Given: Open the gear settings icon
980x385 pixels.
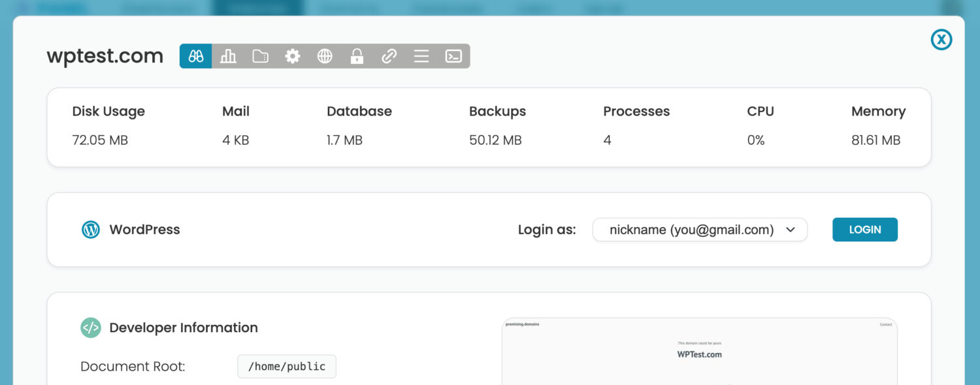Looking at the screenshot, I should click(292, 56).
